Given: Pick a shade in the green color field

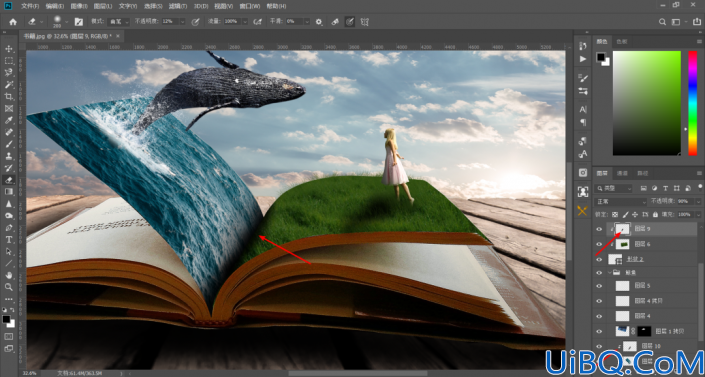Looking at the screenshot, I should tap(647, 103).
